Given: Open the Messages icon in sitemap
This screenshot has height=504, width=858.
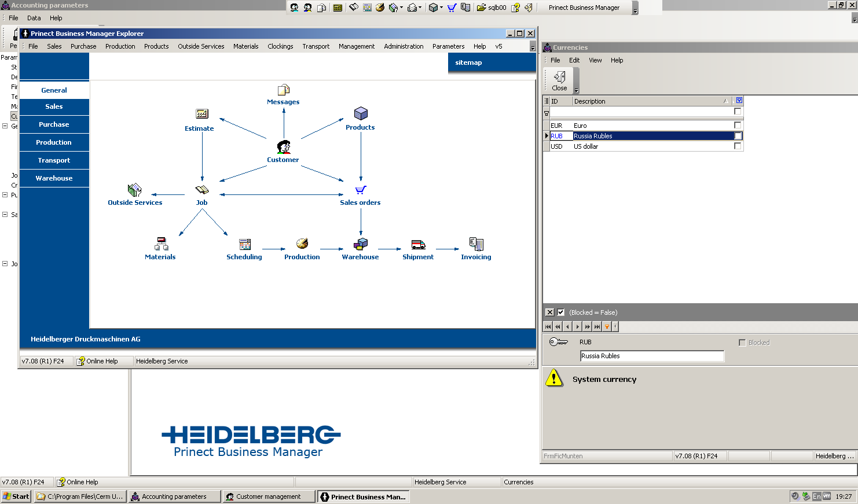Looking at the screenshot, I should click(x=284, y=90).
